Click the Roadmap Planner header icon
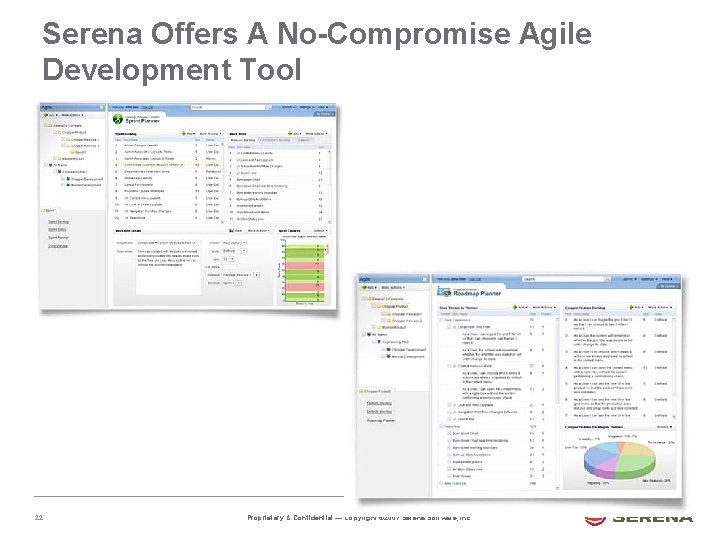This screenshot has height=540, width=720. 444,292
